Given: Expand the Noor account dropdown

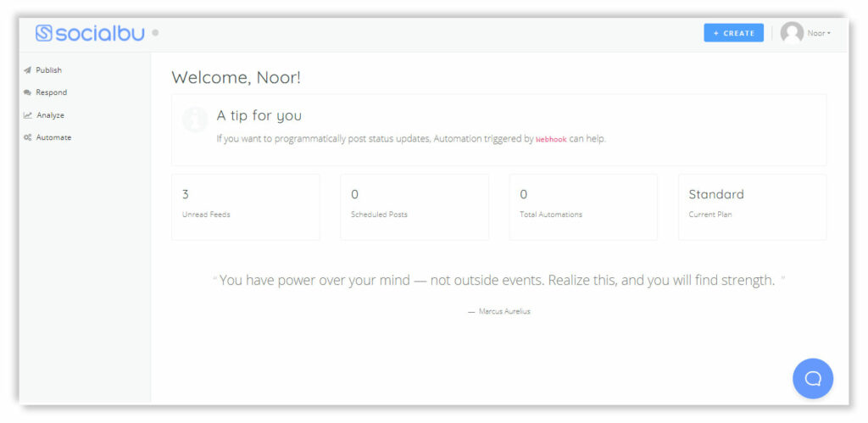Looking at the screenshot, I should 819,33.
